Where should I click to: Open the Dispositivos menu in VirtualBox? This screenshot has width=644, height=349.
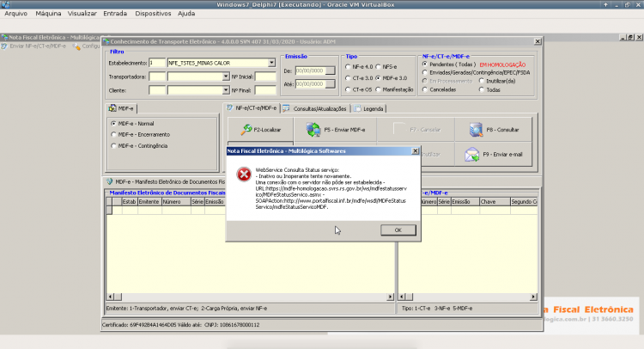153,13
